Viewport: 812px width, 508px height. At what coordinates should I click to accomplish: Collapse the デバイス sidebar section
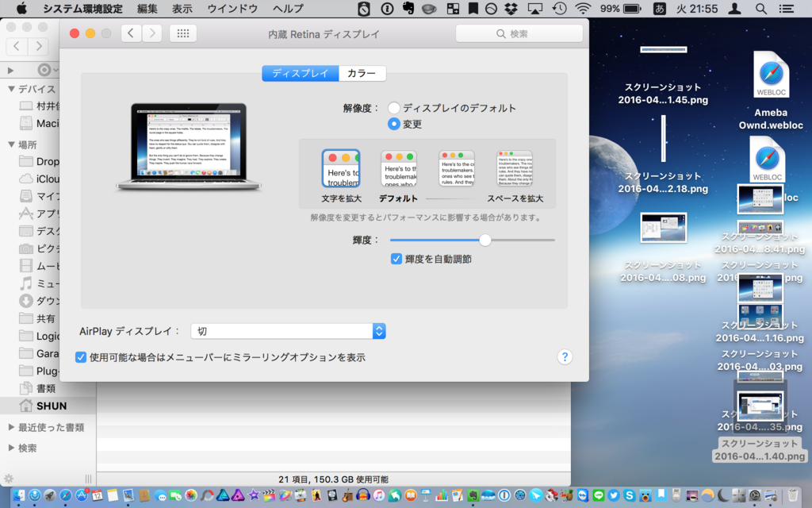[x=11, y=89]
